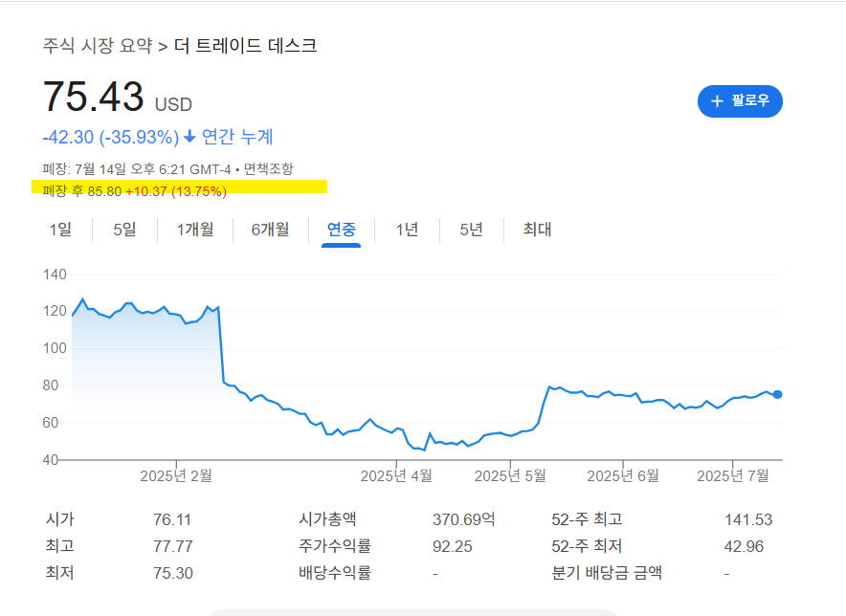Click the -42.30 (-35.93%) change value
Screen dimensions: 846x616
coord(111,137)
